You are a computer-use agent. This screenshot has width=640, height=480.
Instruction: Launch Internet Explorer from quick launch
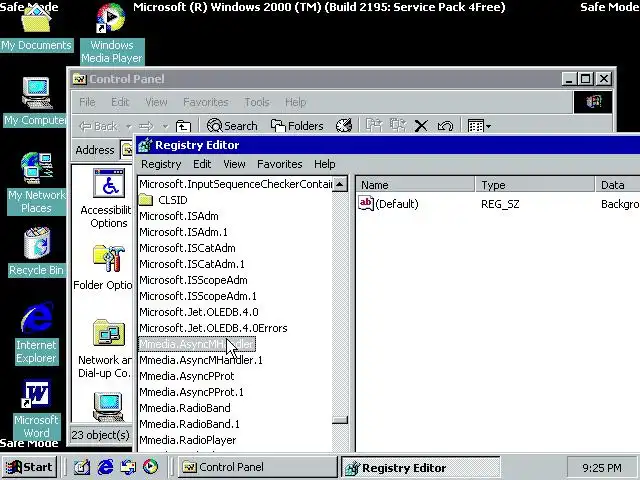coord(105,467)
